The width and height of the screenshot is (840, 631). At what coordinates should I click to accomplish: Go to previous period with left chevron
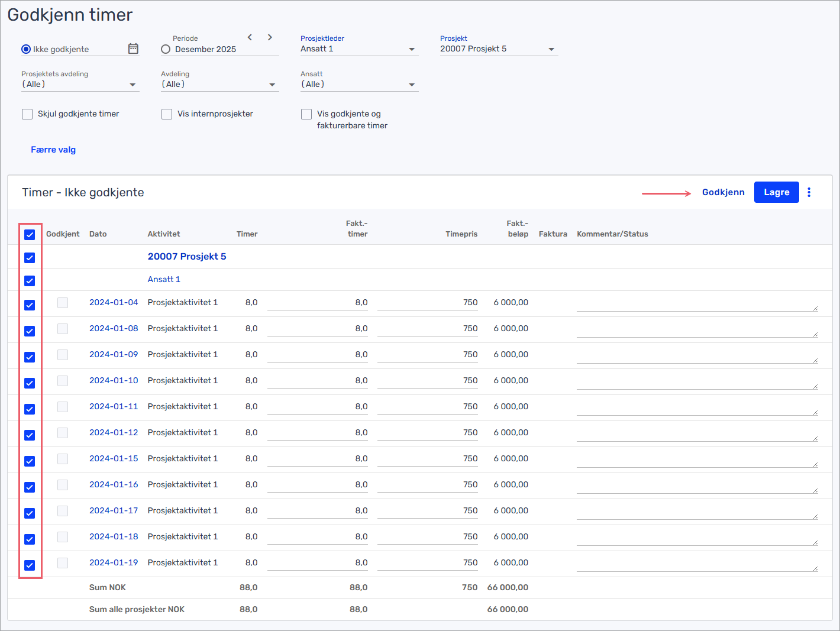[250, 37]
